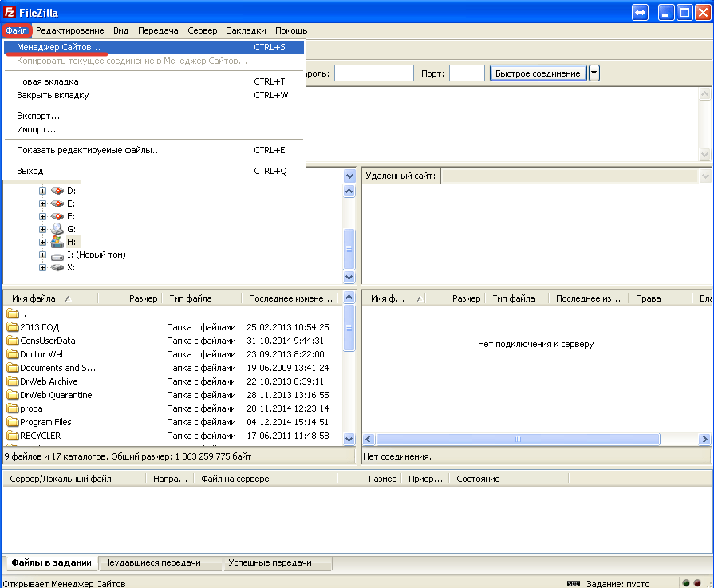The width and height of the screenshot is (714, 588).
Task: Select the F: drive icon
Action: tap(57, 216)
